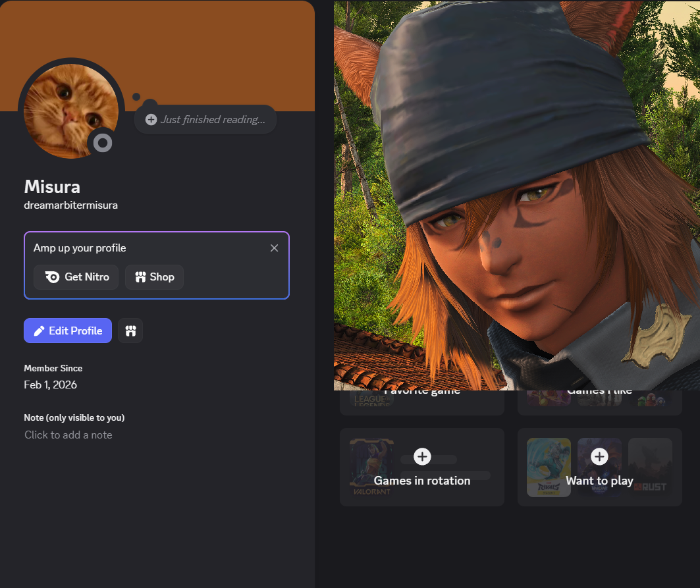Open shop icon button beside Edit Profile
700x588 pixels.
click(130, 331)
